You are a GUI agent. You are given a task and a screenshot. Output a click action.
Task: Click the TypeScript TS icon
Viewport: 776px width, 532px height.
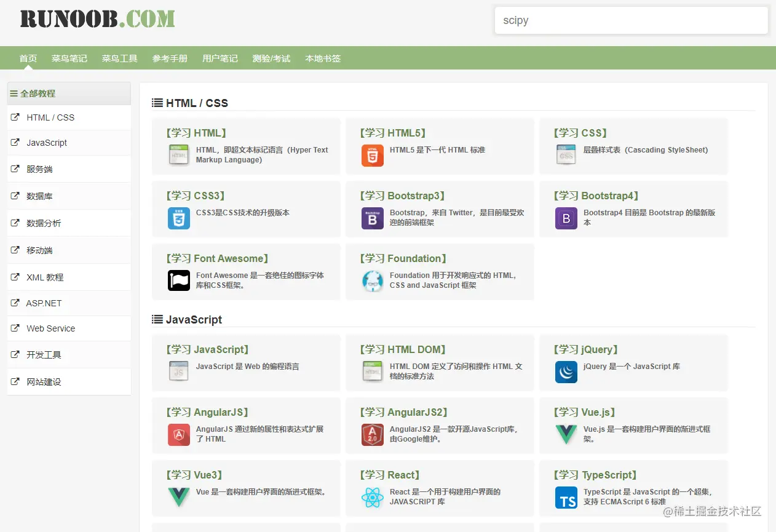pyautogui.click(x=566, y=497)
